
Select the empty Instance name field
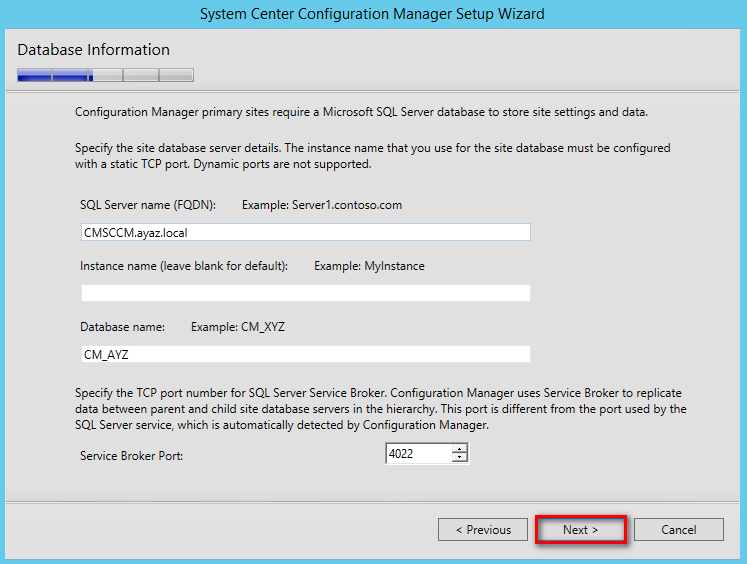[305, 293]
